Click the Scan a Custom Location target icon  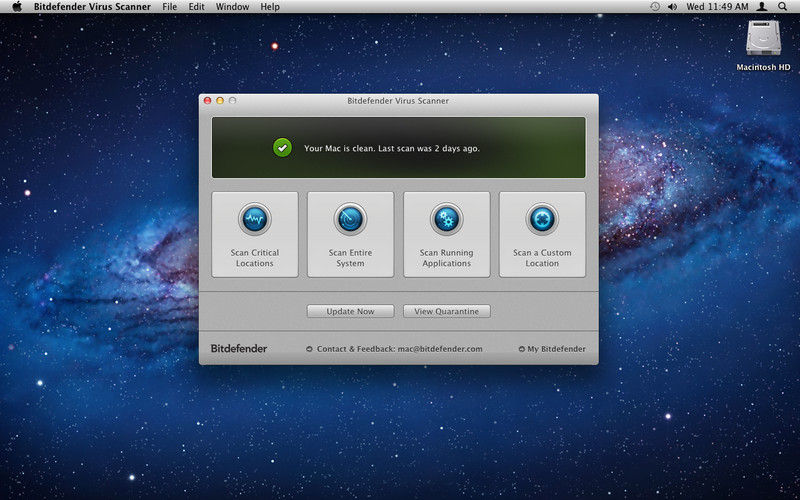542,219
